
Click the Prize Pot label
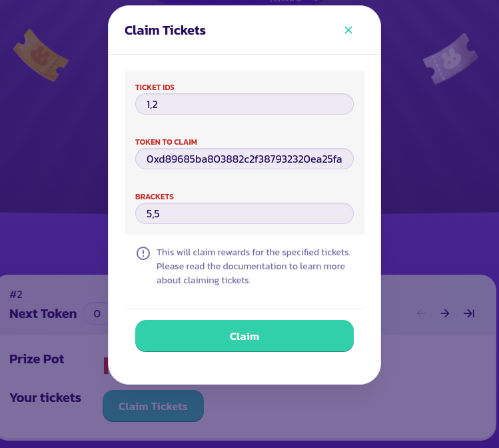(x=37, y=359)
